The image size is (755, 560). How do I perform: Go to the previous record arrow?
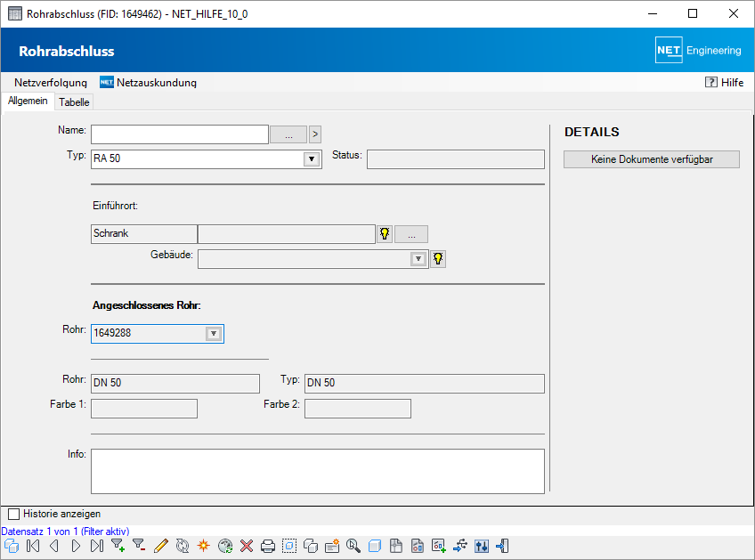point(54,546)
